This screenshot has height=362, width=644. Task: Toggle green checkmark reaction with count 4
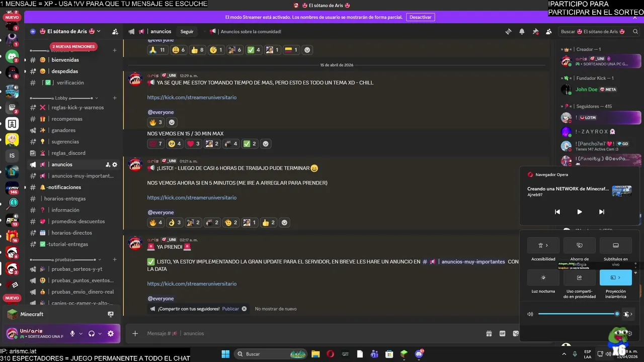coord(254,50)
